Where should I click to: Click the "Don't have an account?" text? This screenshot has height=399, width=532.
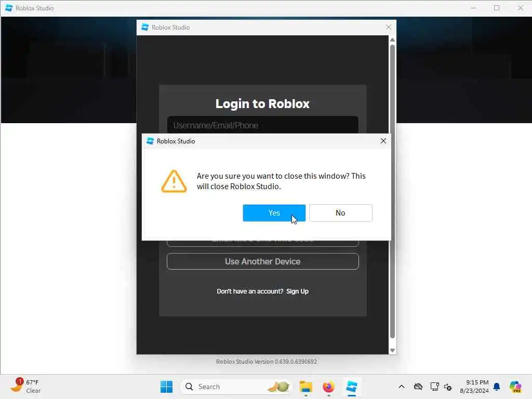(x=250, y=291)
